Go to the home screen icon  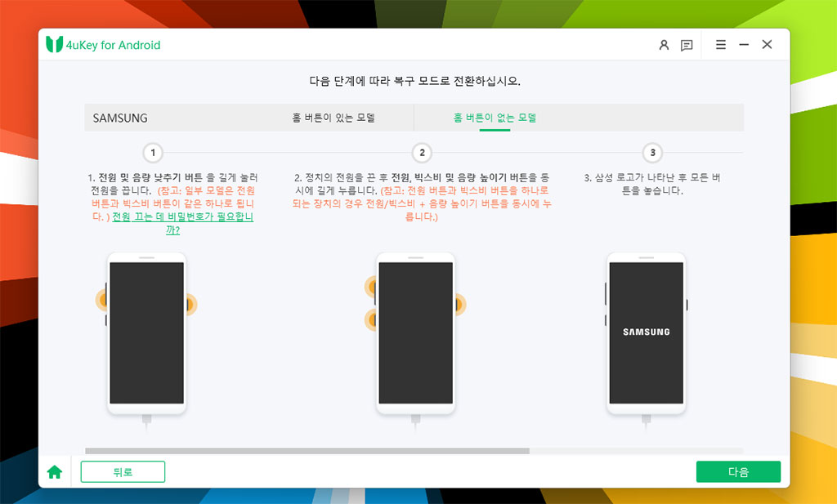(55, 472)
